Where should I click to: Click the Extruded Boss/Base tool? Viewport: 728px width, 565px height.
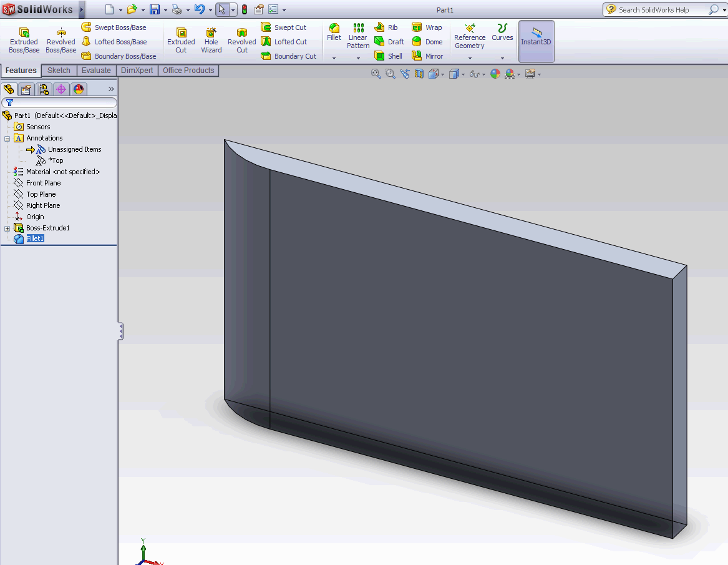24,40
